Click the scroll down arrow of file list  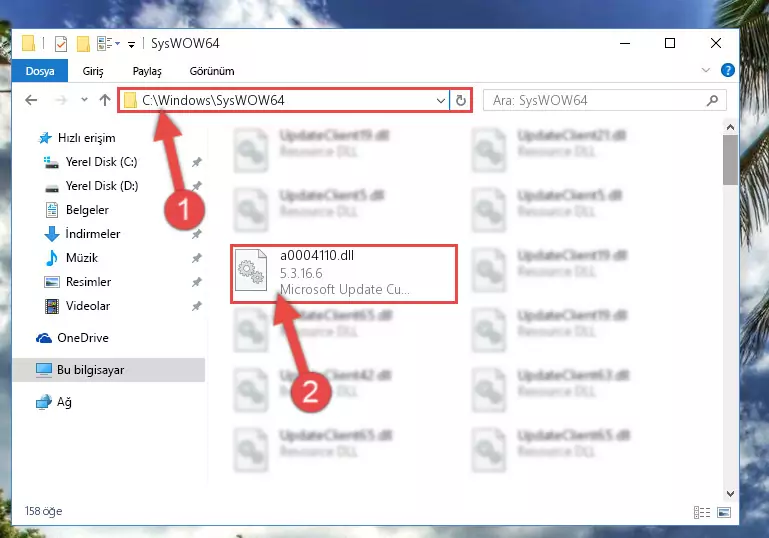(x=730, y=494)
